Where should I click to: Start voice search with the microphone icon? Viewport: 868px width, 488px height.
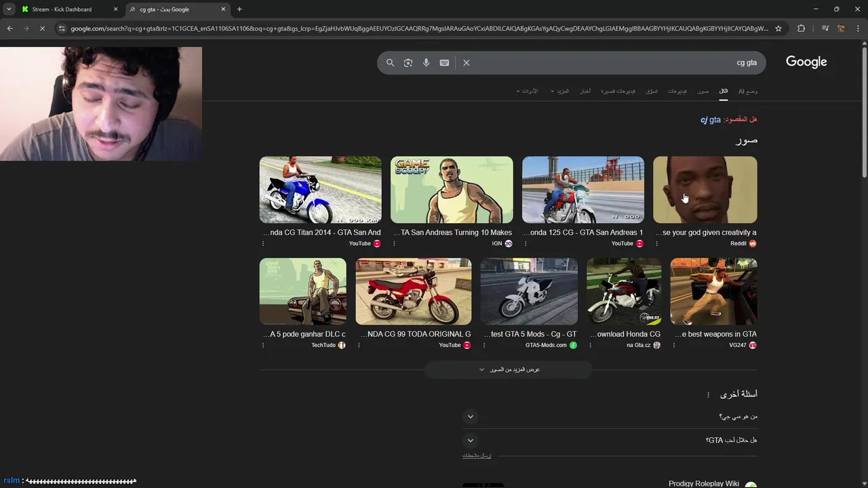426,62
